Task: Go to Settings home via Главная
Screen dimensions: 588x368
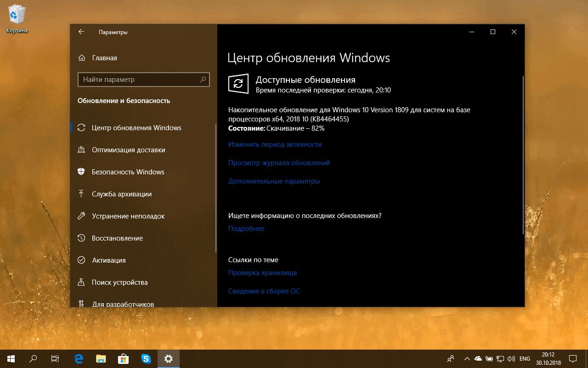Action: 105,57
